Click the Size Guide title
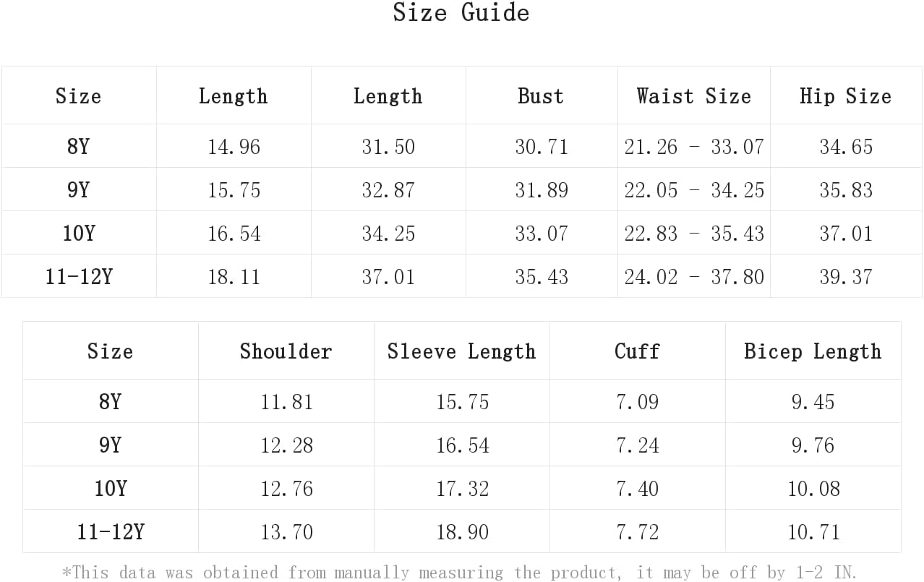The height and width of the screenshot is (582, 924). [461, 12]
